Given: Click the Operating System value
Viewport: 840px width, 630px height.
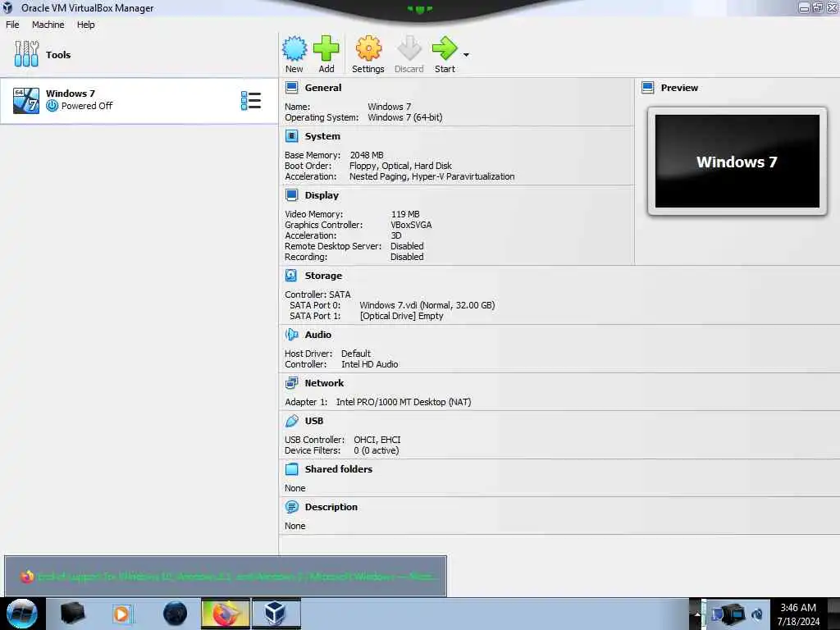Looking at the screenshot, I should pyautogui.click(x=405, y=117).
